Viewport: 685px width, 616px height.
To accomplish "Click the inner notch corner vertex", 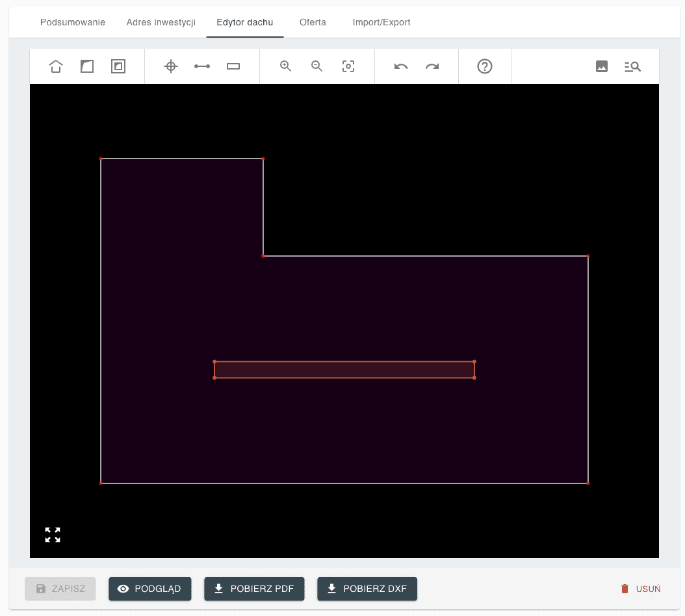I will [x=263, y=256].
